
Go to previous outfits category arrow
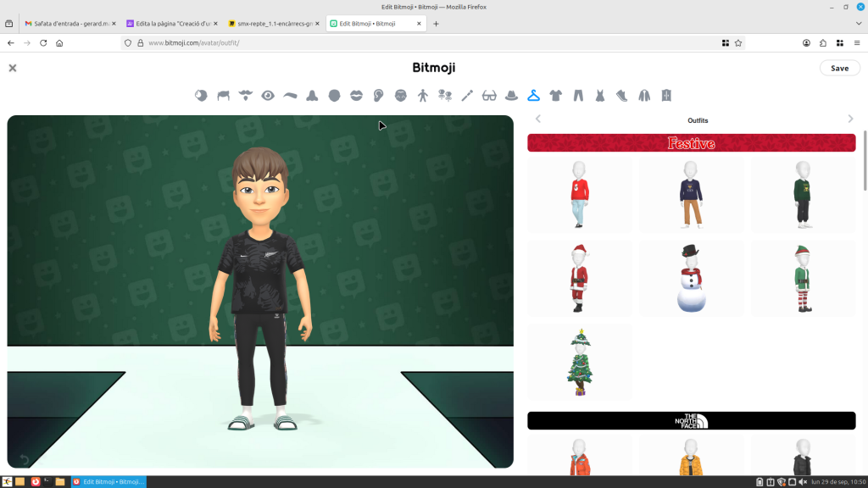click(x=538, y=119)
